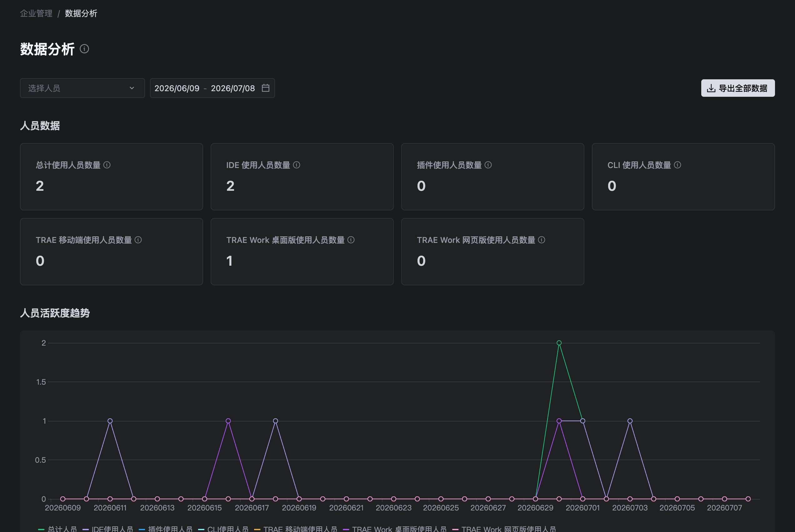Image resolution: width=795 pixels, height=532 pixels.
Task: Expand the 选择人员 chevron arrow
Action: point(132,88)
